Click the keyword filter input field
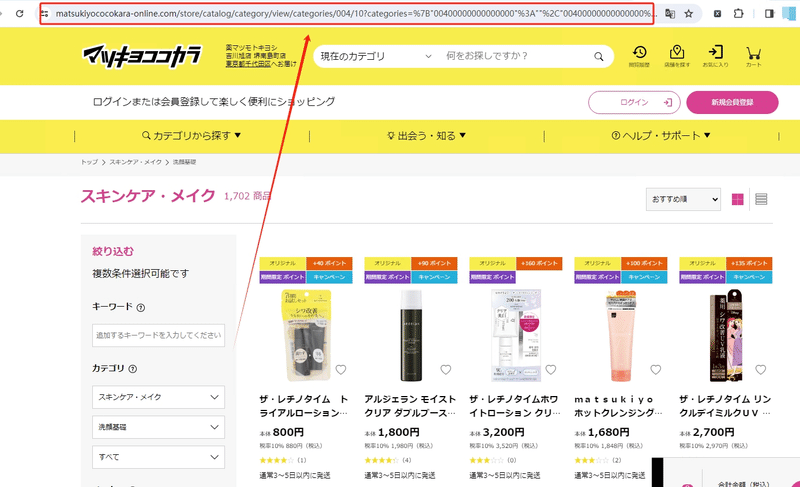The image size is (800, 487). pos(158,336)
